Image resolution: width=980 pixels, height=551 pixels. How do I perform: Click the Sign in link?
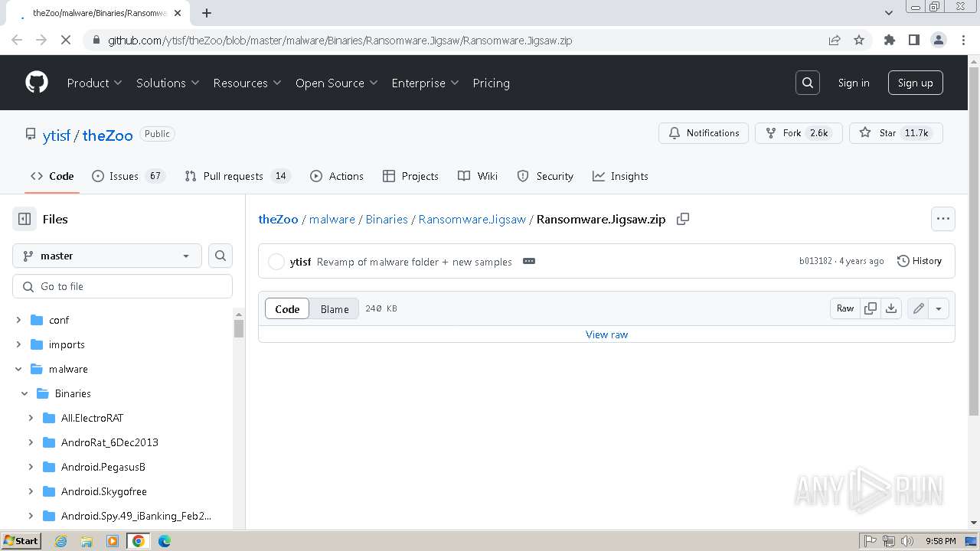click(854, 83)
